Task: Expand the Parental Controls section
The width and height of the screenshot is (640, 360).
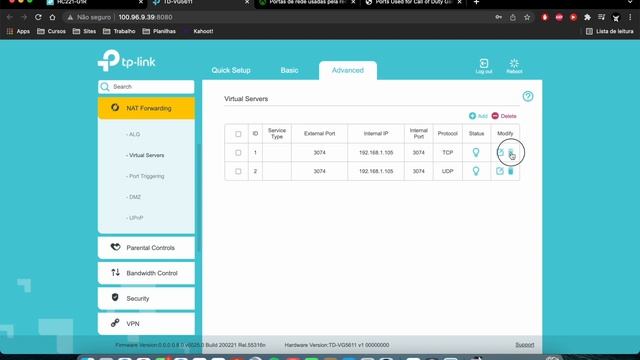Action: (146, 248)
